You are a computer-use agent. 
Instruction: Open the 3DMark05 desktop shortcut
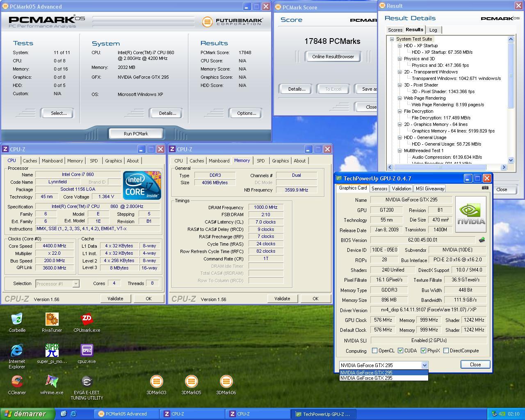(x=191, y=381)
